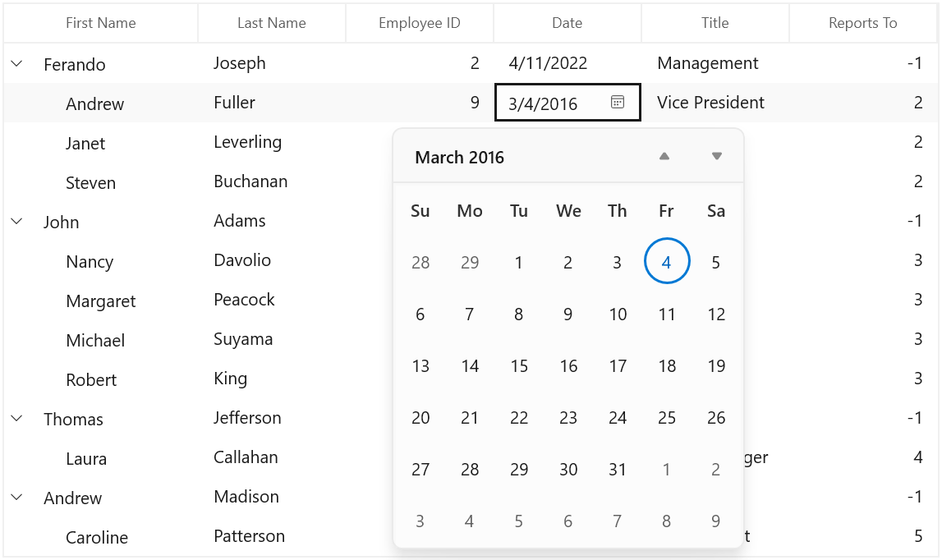Open the calendar icon in the date field
942x560 pixels.
coord(617,102)
